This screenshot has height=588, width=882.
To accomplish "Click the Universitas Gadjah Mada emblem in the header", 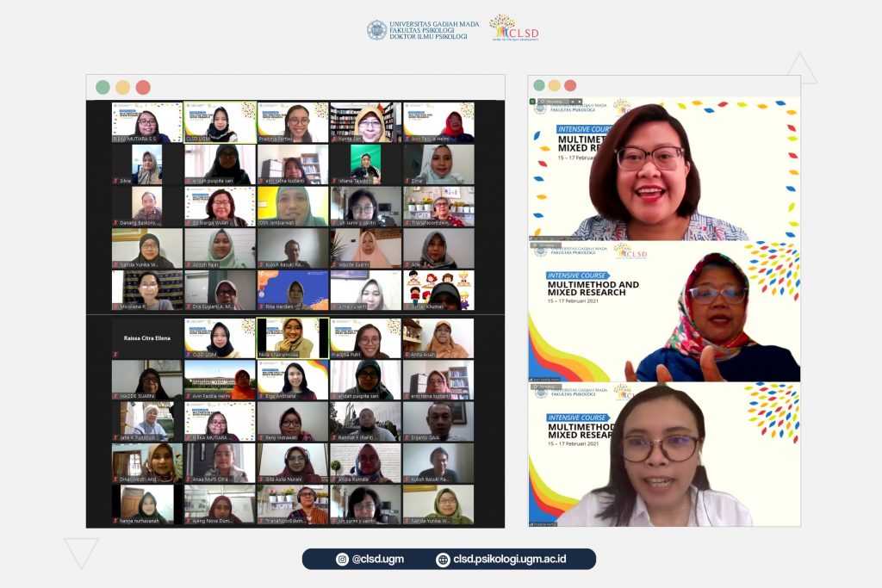I will 377,30.
